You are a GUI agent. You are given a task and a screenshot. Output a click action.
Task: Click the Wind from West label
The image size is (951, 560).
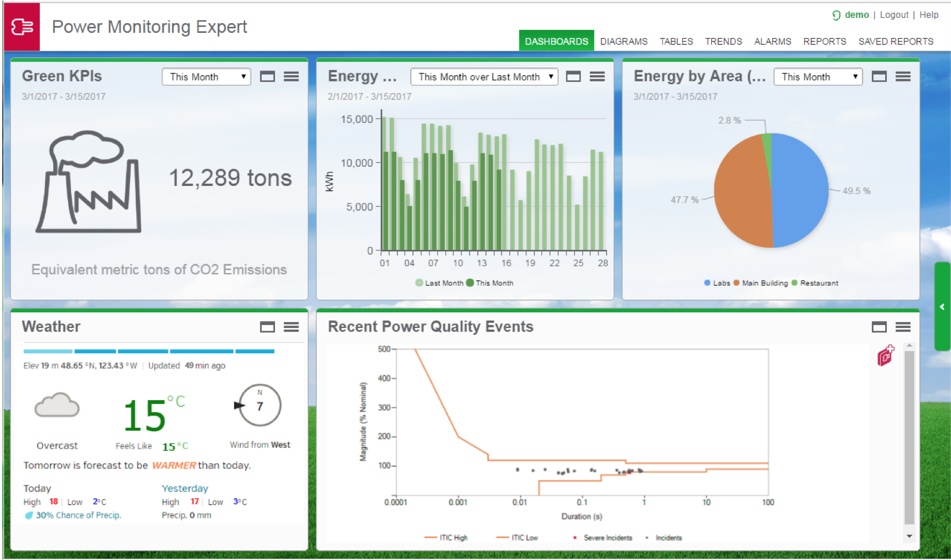click(260, 445)
